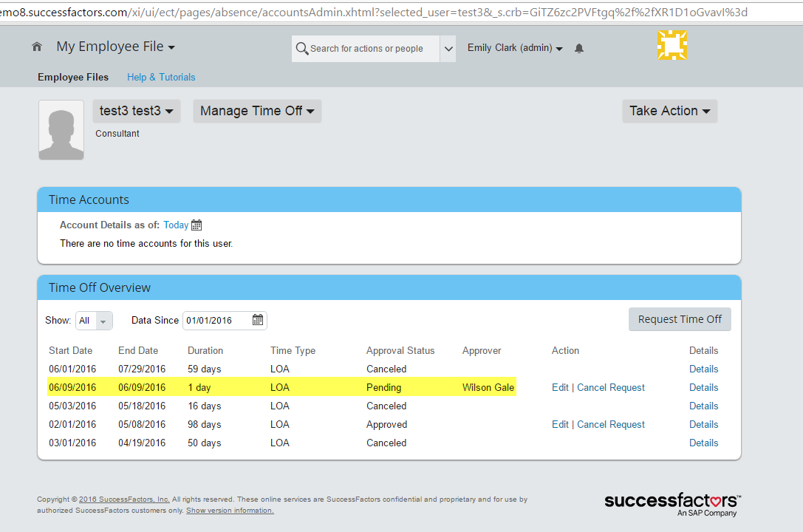Viewport: 803px width, 532px height.
Task: Click the 03/01/2016 start date cell
Action: coord(72,443)
